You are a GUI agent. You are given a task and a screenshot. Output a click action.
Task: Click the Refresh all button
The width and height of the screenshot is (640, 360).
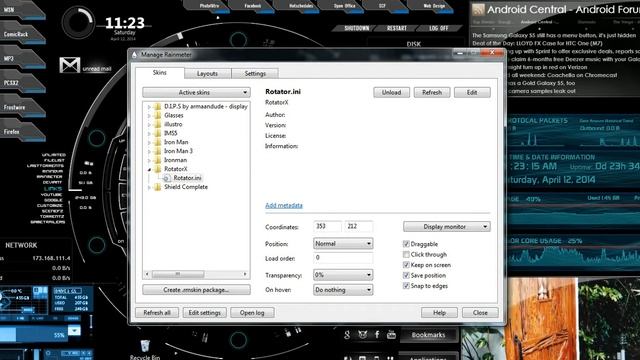click(x=157, y=313)
